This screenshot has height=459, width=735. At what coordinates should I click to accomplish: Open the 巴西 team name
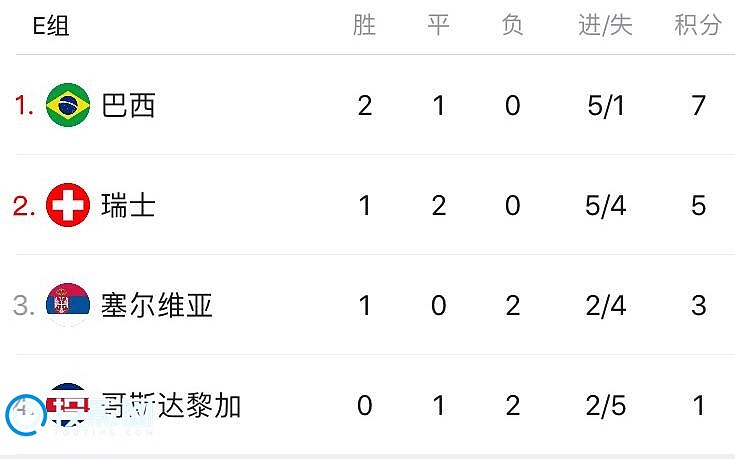click(129, 105)
